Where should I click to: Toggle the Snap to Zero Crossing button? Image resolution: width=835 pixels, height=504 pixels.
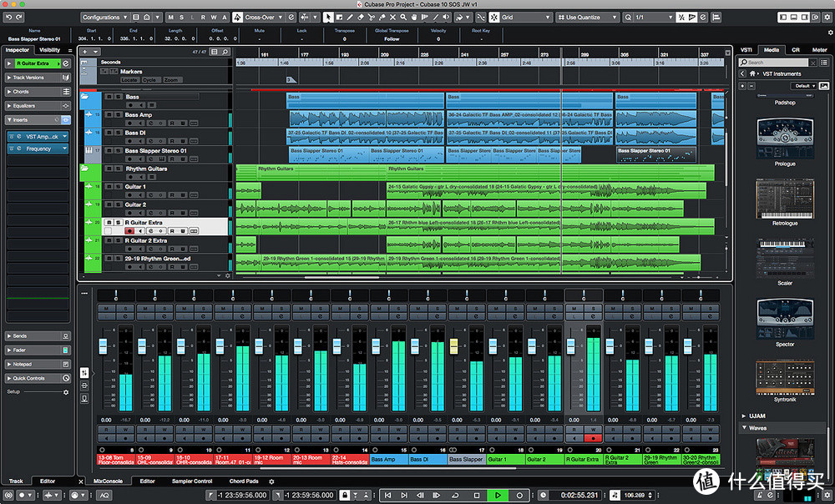(x=481, y=17)
